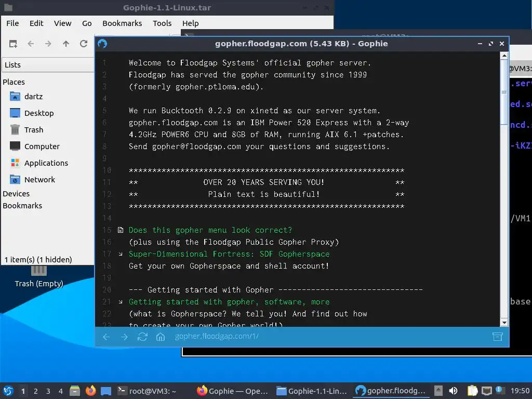
Task: Click show desktop icon in taskbar
Action: tap(106, 391)
